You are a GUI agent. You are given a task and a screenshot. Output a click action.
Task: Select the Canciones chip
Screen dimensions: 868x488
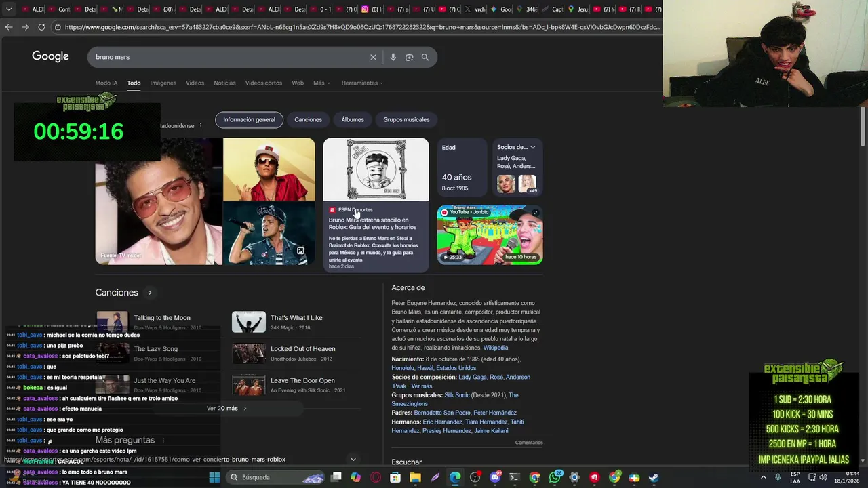(x=308, y=120)
